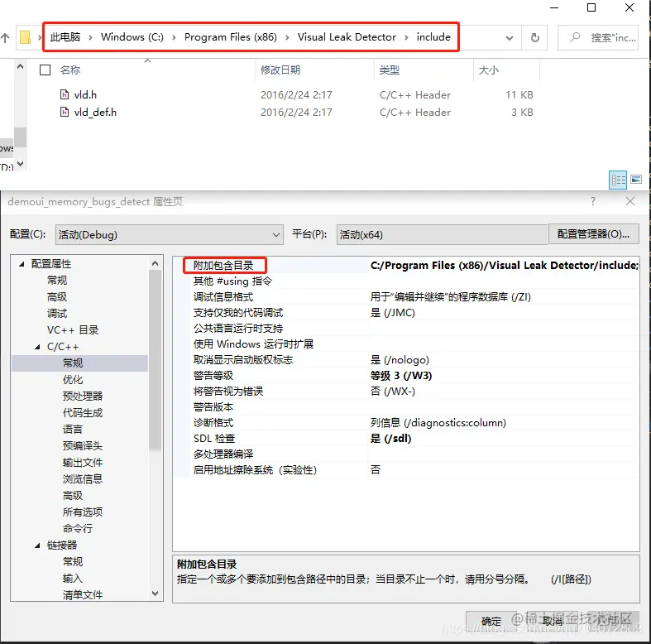Switch to large thumbnails view icon
This screenshot has height=644, width=651.
click(x=636, y=180)
